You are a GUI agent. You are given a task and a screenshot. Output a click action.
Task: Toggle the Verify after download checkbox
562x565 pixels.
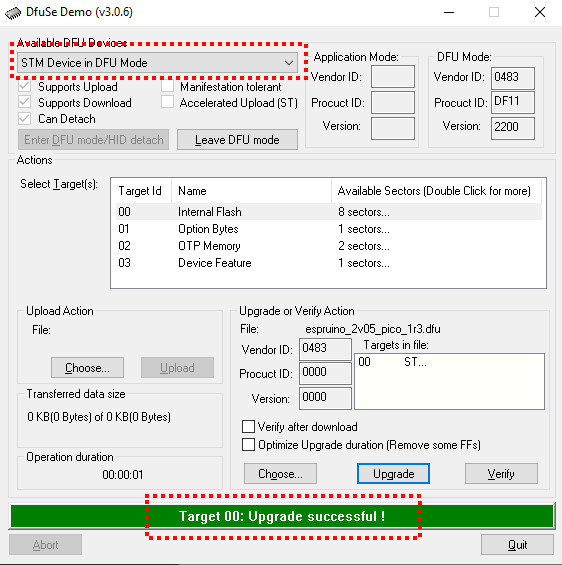click(x=248, y=427)
